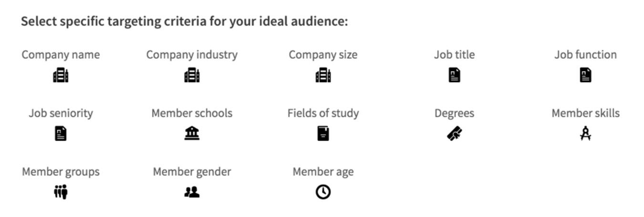Open the Degrees text label

[x=455, y=114]
